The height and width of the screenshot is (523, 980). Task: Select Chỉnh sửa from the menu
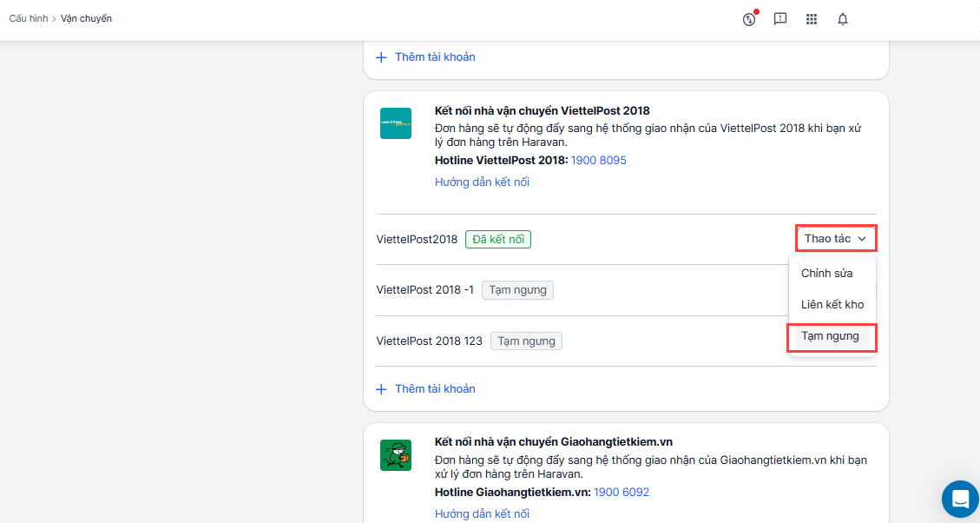pos(826,274)
